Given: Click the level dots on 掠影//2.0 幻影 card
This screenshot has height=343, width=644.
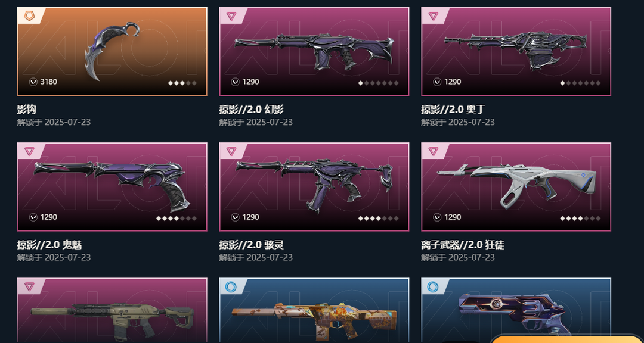Looking at the screenshot, I should point(378,83).
